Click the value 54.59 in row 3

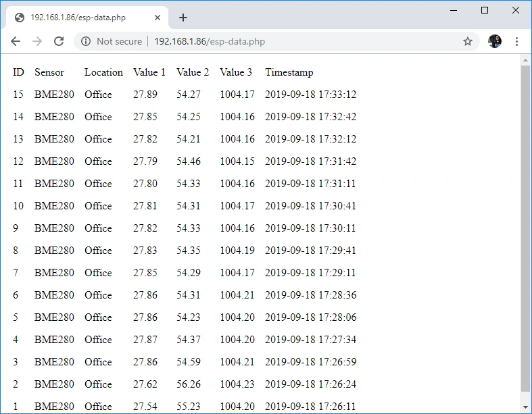click(x=189, y=362)
